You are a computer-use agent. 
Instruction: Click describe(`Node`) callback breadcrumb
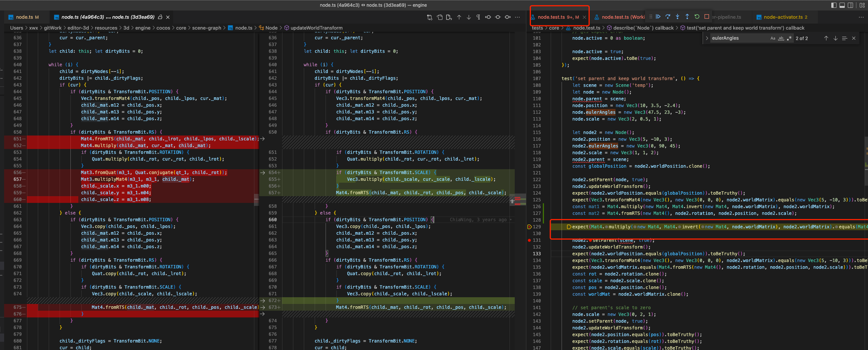pos(643,28)
